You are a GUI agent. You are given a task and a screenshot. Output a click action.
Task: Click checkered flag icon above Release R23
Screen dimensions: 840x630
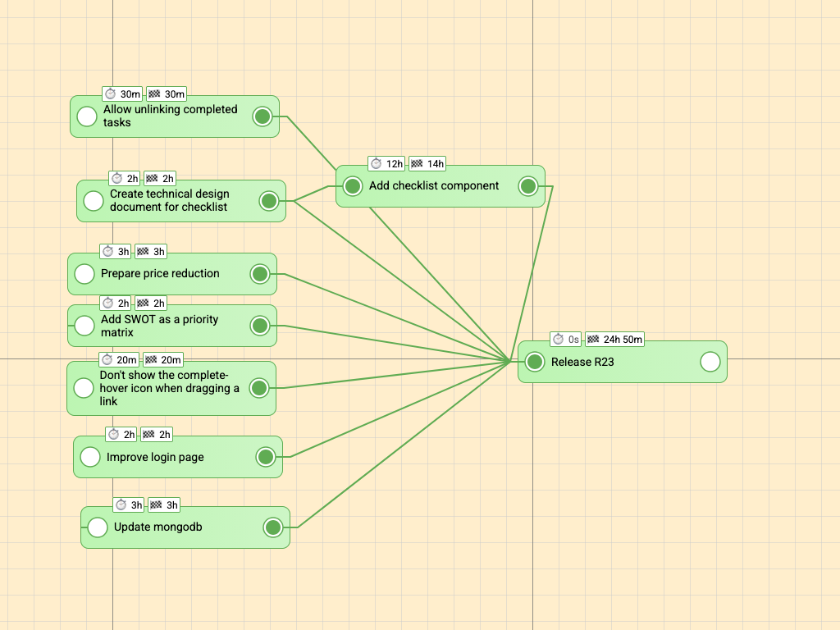click(x=593, y=339)
